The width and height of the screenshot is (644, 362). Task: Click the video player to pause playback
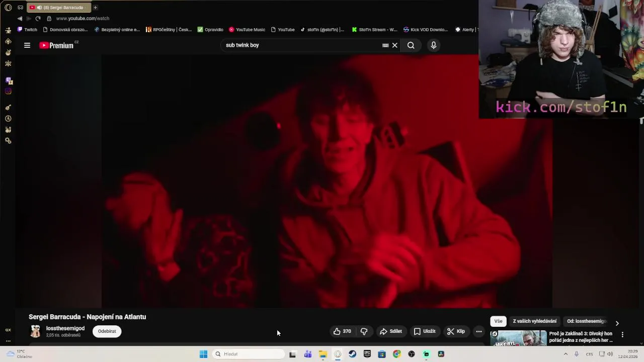click(x=327, y=181)
